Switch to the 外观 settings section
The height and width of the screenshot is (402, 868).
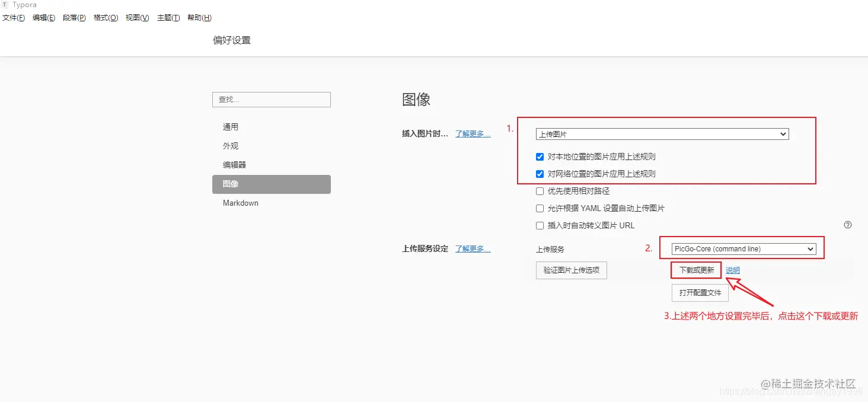tap(230, 145)
